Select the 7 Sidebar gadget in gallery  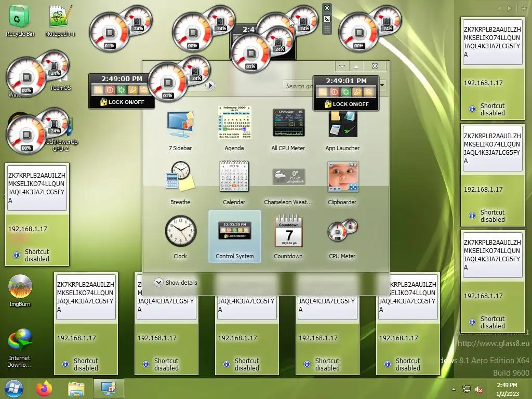pyautogui.click(x=180, y=129)
